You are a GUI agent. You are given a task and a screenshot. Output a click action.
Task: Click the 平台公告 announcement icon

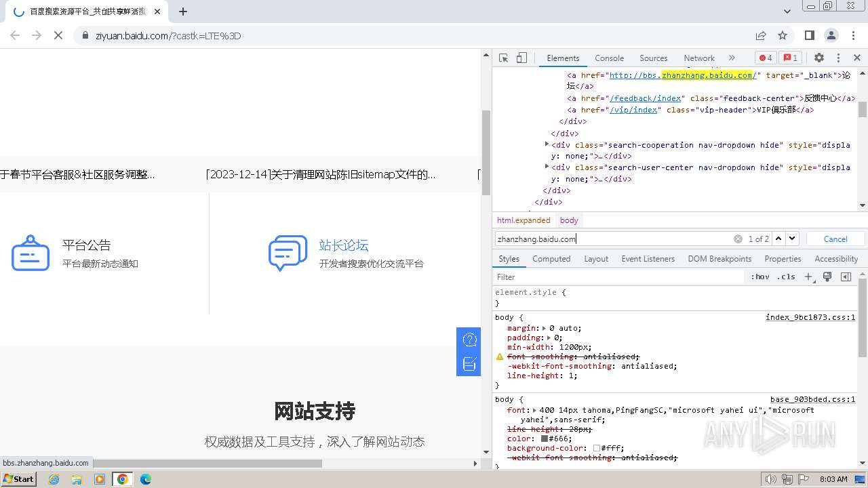(x=31, y=253)
